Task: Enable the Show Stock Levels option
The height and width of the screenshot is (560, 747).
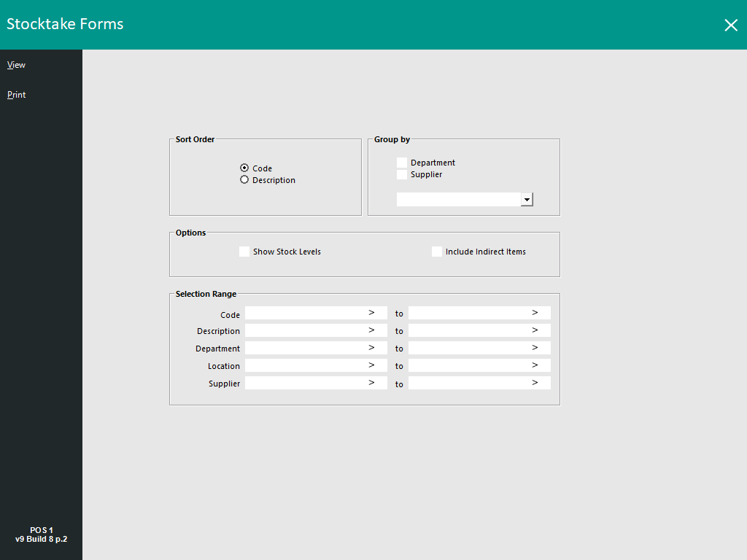Action: click(x=244, y=251)
